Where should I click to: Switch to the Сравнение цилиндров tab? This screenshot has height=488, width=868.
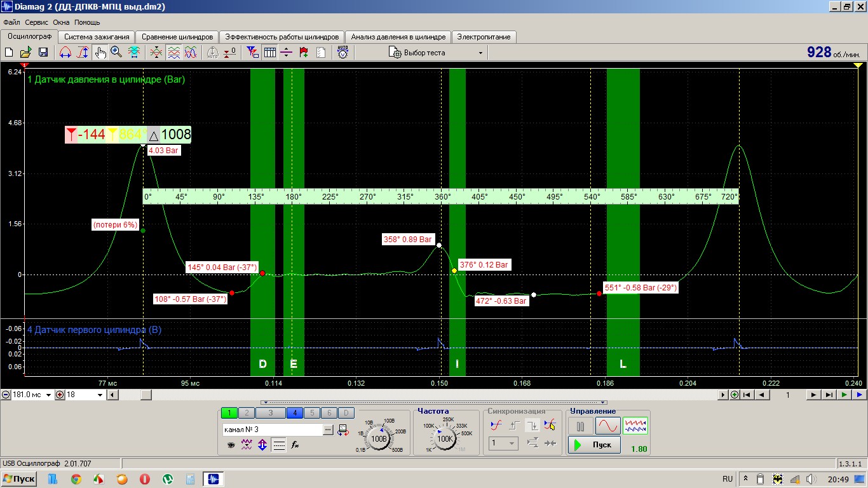(177, 37)
